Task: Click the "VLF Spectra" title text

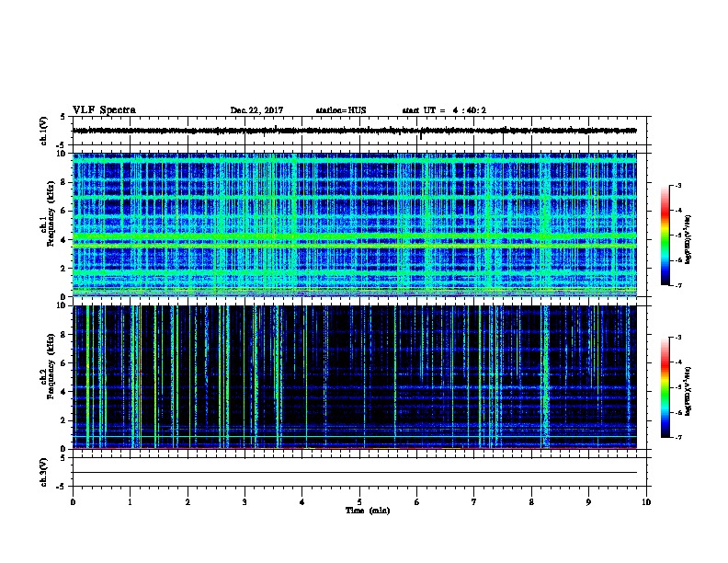Action: click(x=104, y=110)
